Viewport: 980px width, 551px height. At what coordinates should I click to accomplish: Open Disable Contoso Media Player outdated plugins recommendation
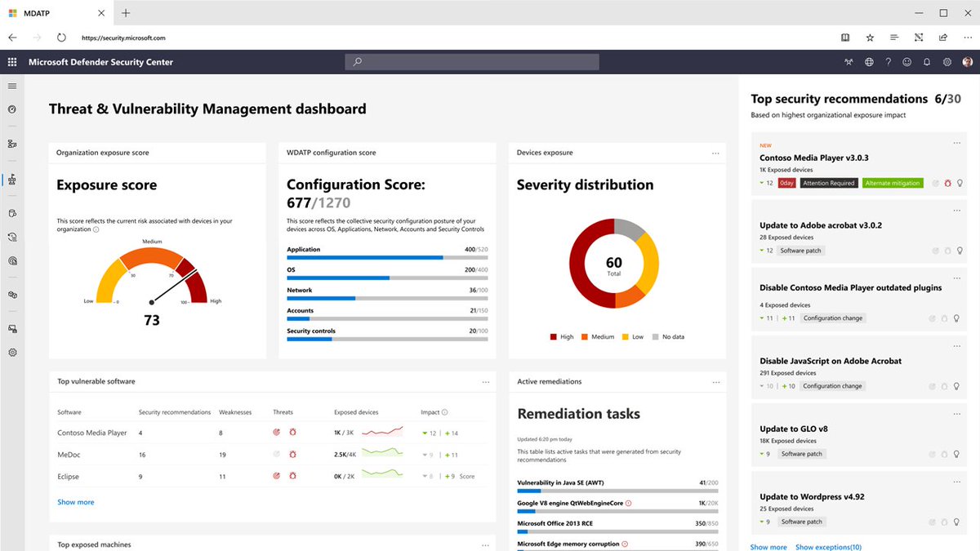pyautogui.click(x=850, y=287)
